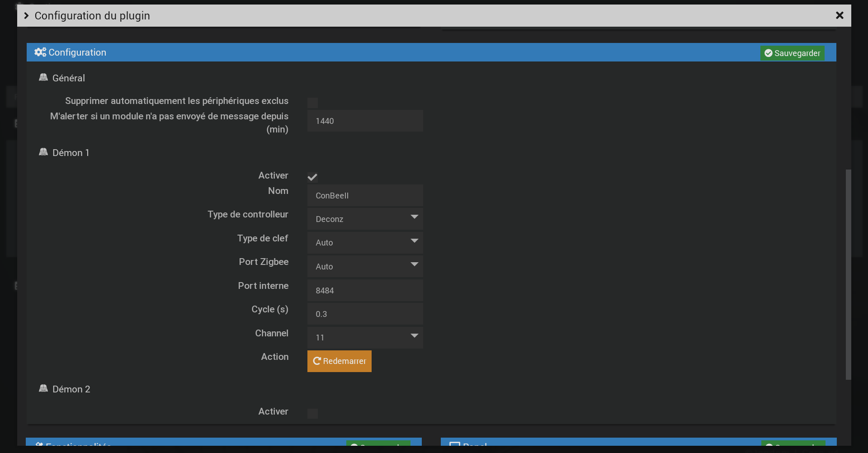Open the Port Zigbee dropdown

(365, 266)
